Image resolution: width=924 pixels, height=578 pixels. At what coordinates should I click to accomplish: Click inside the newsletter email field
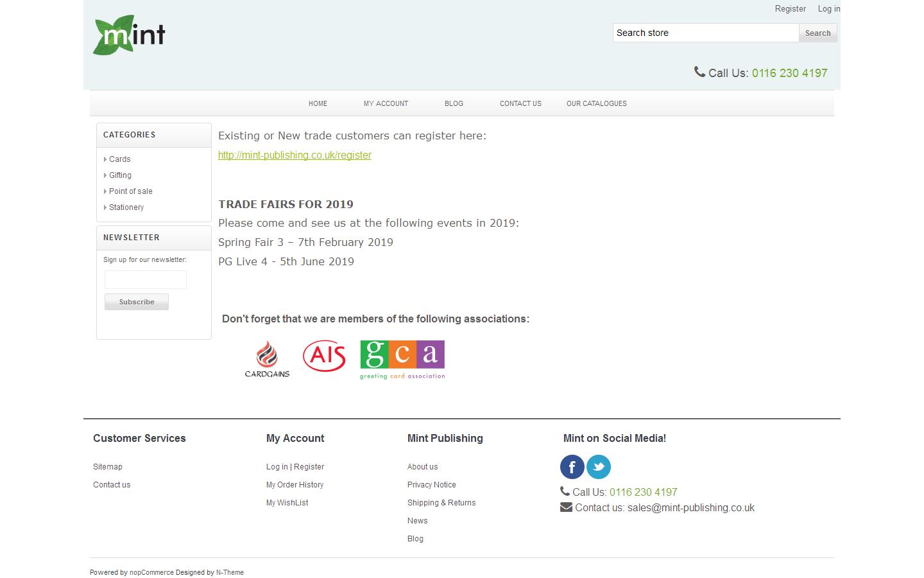point(145,279)
